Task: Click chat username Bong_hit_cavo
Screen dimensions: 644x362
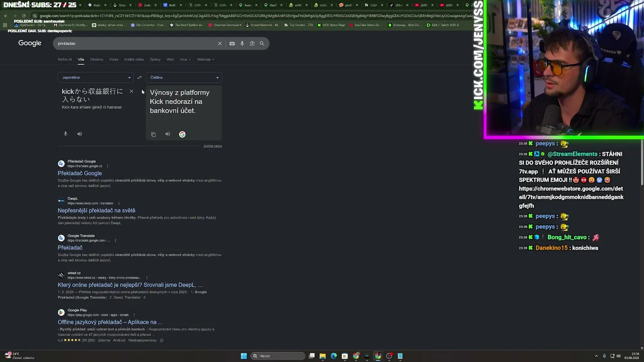Action: [567, 237]
